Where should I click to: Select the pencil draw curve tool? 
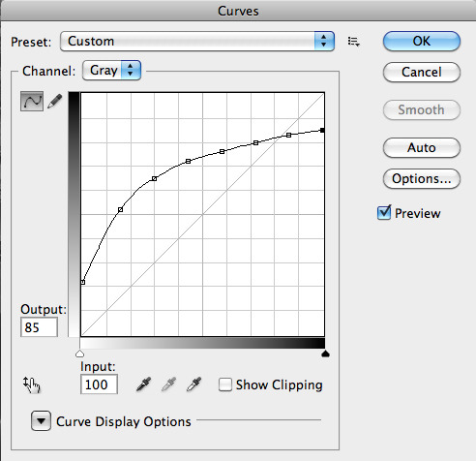[x=55, y=102]
